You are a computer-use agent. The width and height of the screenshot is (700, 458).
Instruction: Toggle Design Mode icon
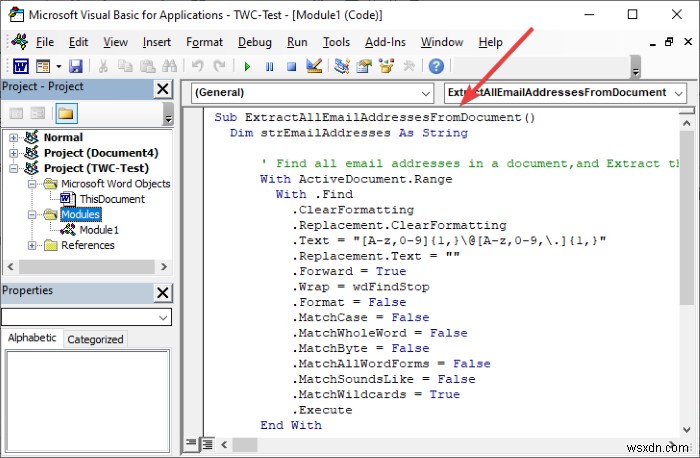(314, 67)
